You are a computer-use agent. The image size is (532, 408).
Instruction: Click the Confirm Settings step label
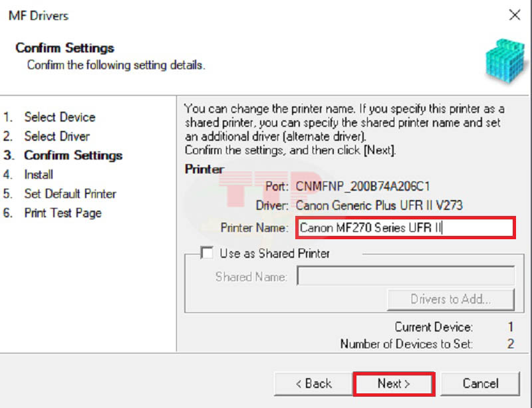coord(73,155)
